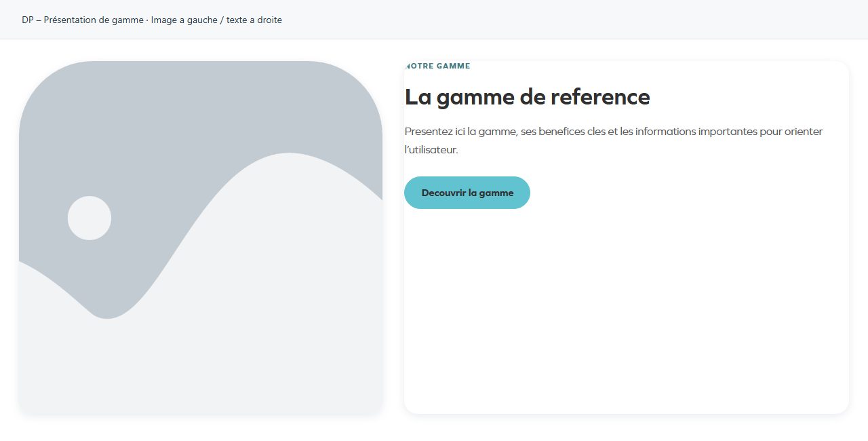
Task: Click the 'DP – Présentation de gamme' header title
Action: coord(152,20)
